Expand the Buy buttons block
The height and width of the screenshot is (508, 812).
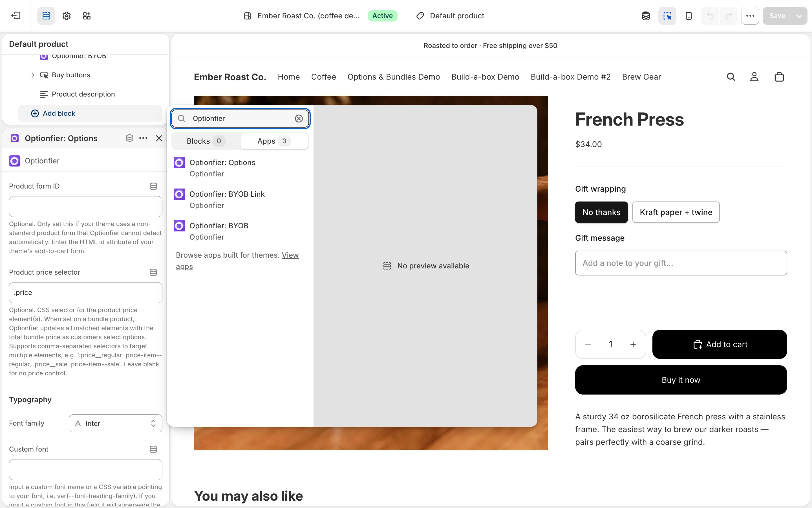[32, 75]
